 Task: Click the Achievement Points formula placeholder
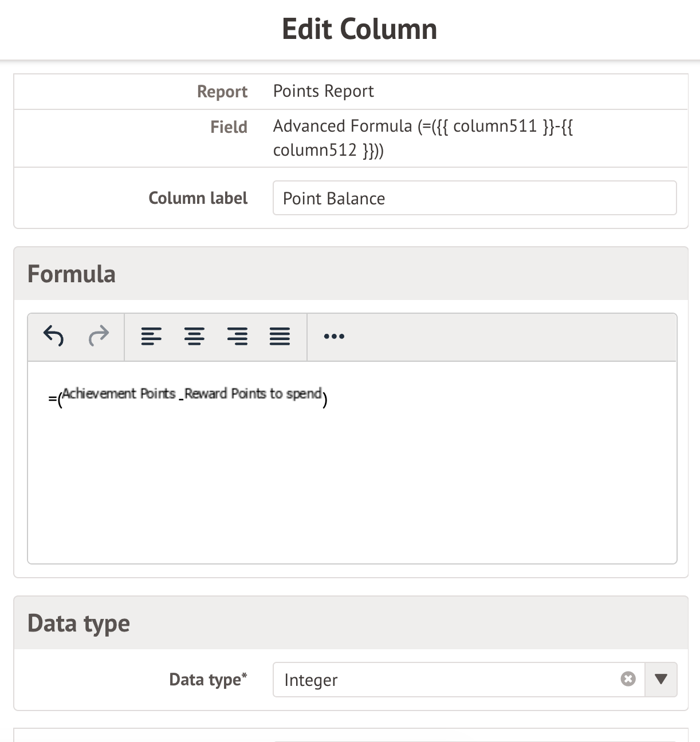pos(119,394)
